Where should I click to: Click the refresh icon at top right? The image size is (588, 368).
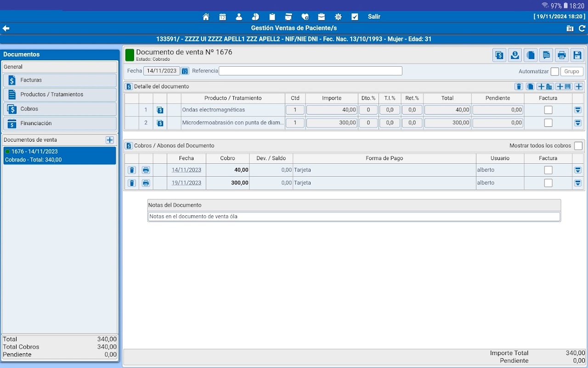(582, 29)
